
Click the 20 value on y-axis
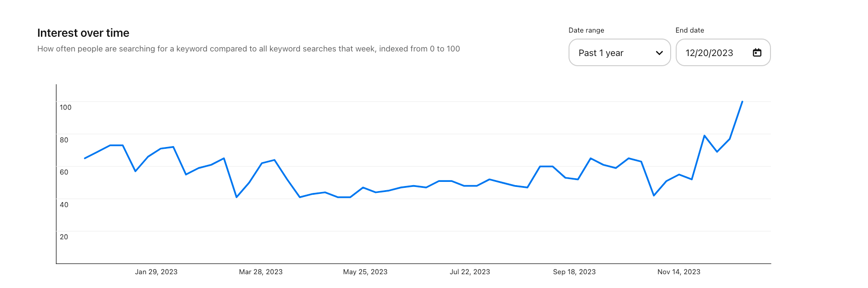tap(64, 237)
